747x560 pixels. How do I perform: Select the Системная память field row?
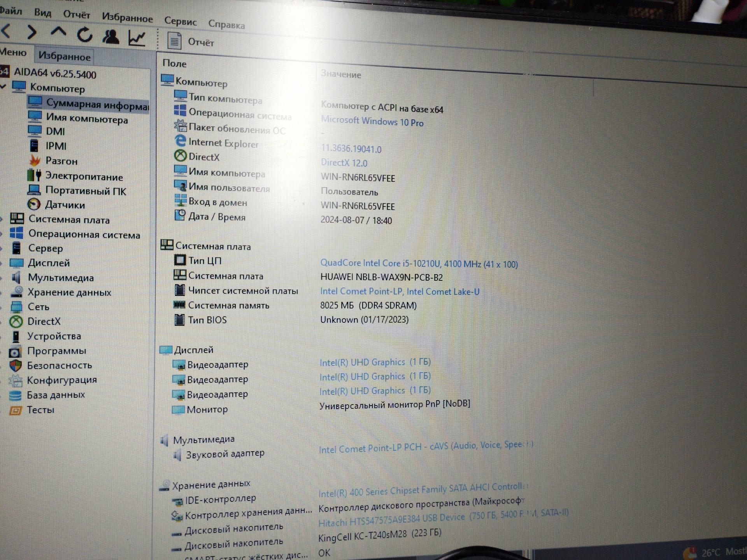(221, 305)
